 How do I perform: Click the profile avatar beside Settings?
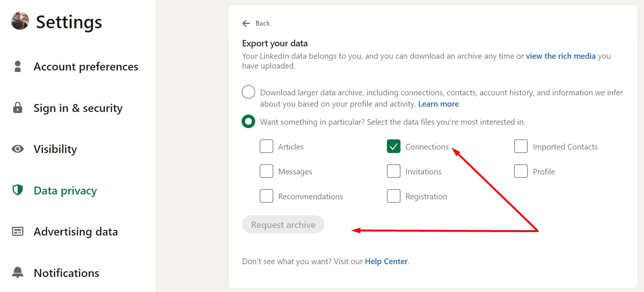pos(20,21)
